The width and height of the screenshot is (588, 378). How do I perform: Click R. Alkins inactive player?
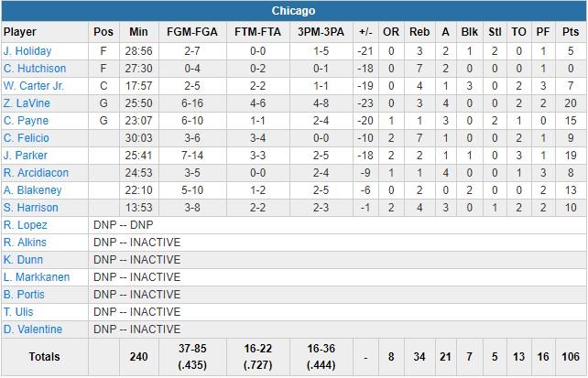[25, 243]
